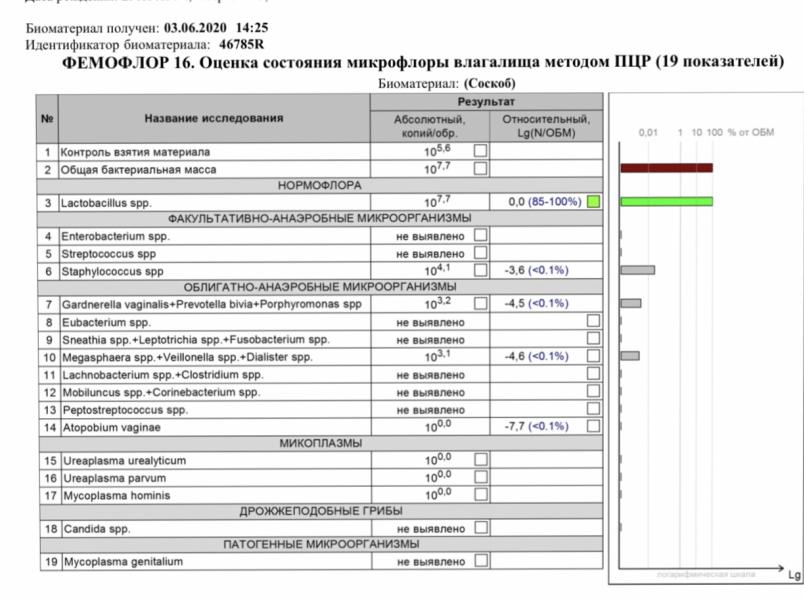The width and height of the screenshot is (804, 600).
Task: Click the ДРОЖЖЕПОДОБНЫЕ ГРИБЫ section heading
Action: click(x=321, y=511)
